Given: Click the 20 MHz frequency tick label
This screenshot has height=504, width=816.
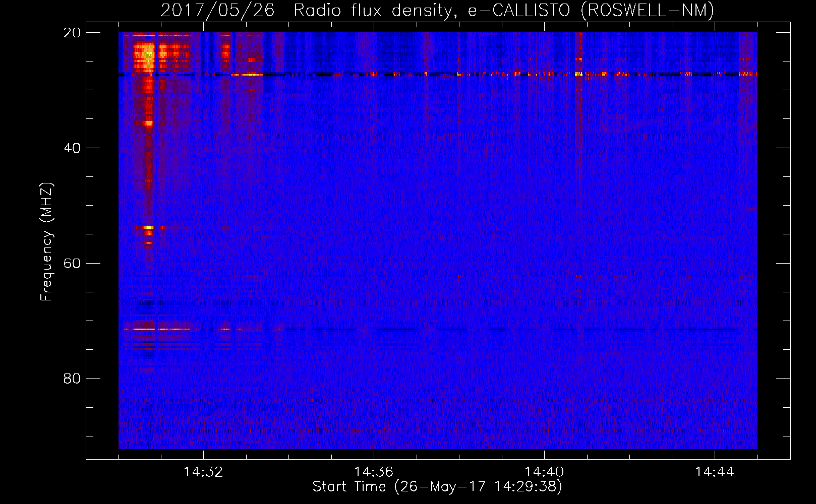Looking at the screenshot, I should tap(72, 33).
